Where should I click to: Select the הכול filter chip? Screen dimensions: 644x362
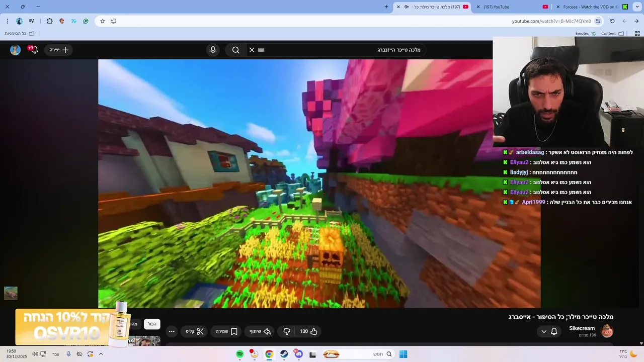coord(152,324)
